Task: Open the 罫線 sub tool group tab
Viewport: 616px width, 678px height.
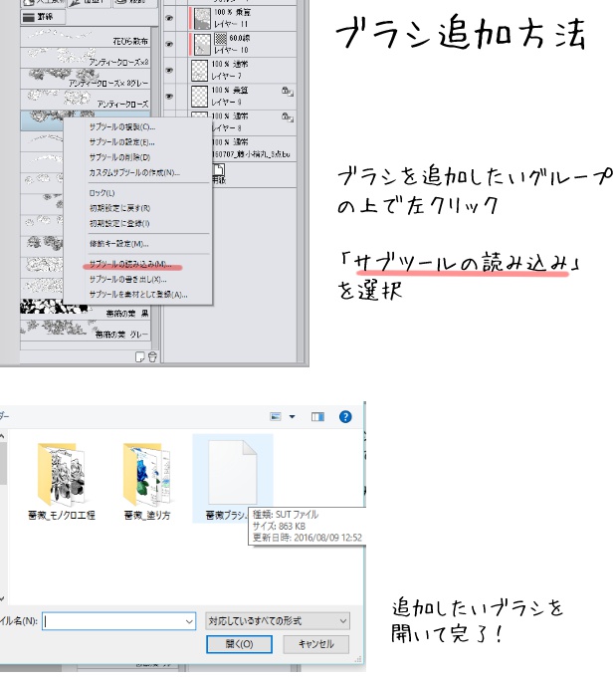Action: (43, 17)
